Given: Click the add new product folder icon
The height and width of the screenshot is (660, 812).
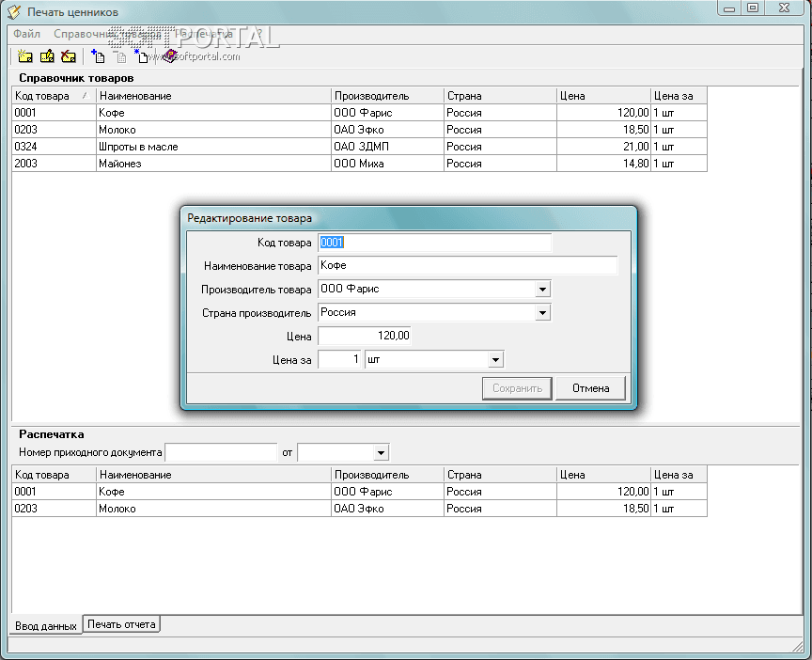Looking at the screenshot, I should click(25, 56).
